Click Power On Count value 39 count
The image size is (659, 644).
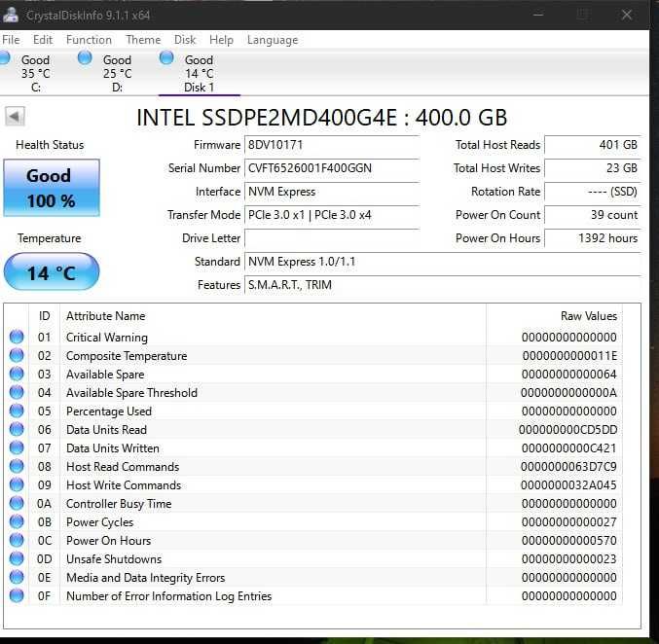point(593,215)
